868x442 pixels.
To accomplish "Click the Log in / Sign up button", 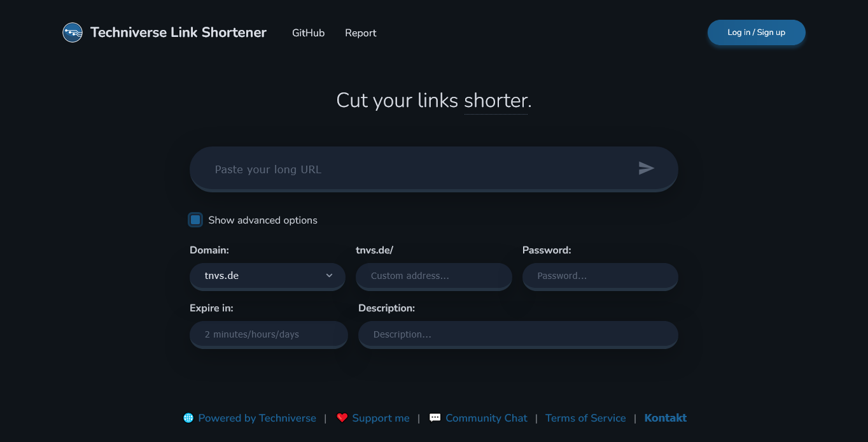I will pyautogui.click(x=757, y=32).
